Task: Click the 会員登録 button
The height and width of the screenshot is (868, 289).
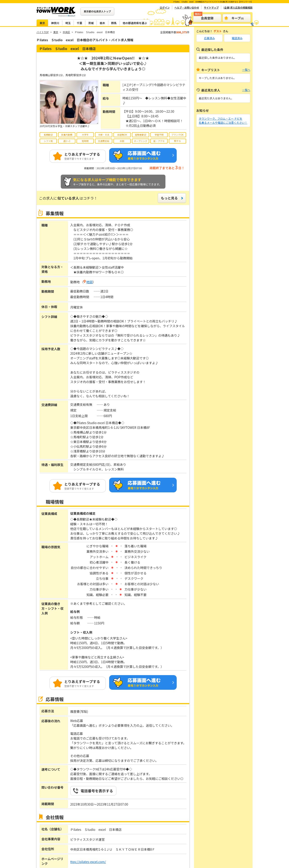Action: pos(207,18)
